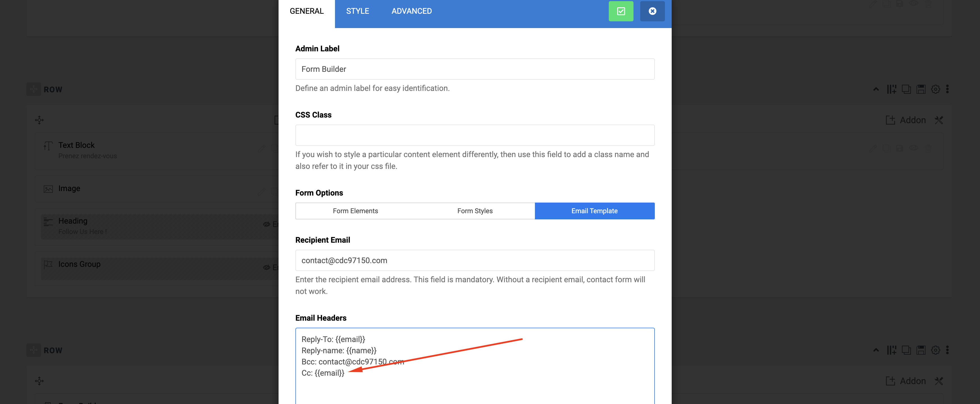The width and height of the screenshot is (980, 404).
Task: Save the Text Block row to library
Action: (x=921, y=89)
